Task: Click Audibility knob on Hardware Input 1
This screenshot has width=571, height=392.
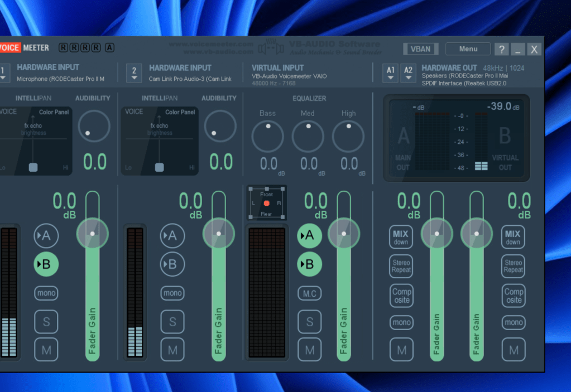Action: click(94, 126)
